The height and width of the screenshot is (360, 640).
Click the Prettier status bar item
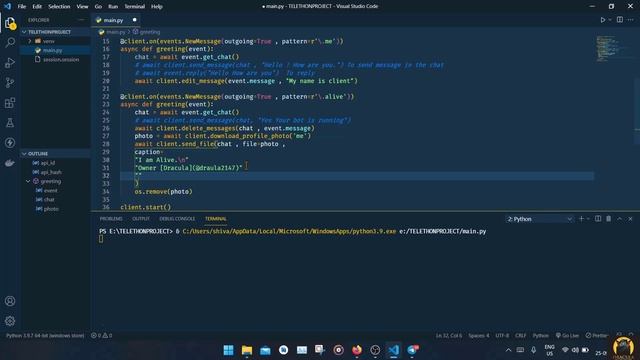[597, 336]
